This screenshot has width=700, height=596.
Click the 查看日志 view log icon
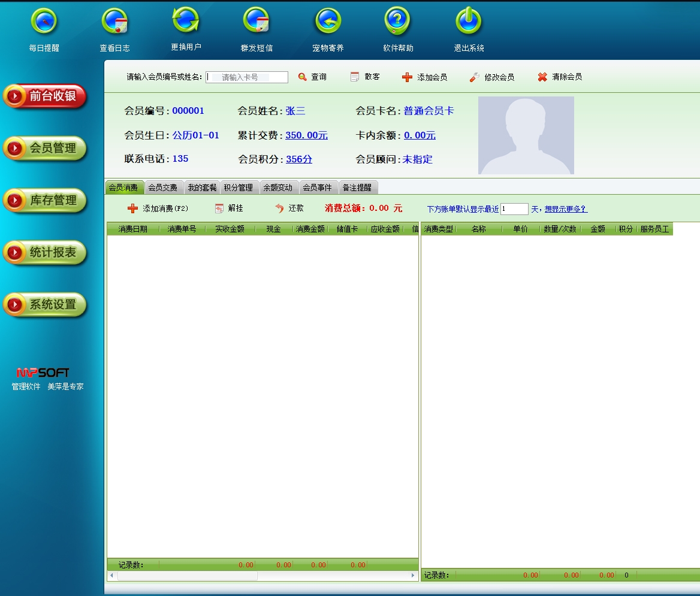click(x=114, y=22)
